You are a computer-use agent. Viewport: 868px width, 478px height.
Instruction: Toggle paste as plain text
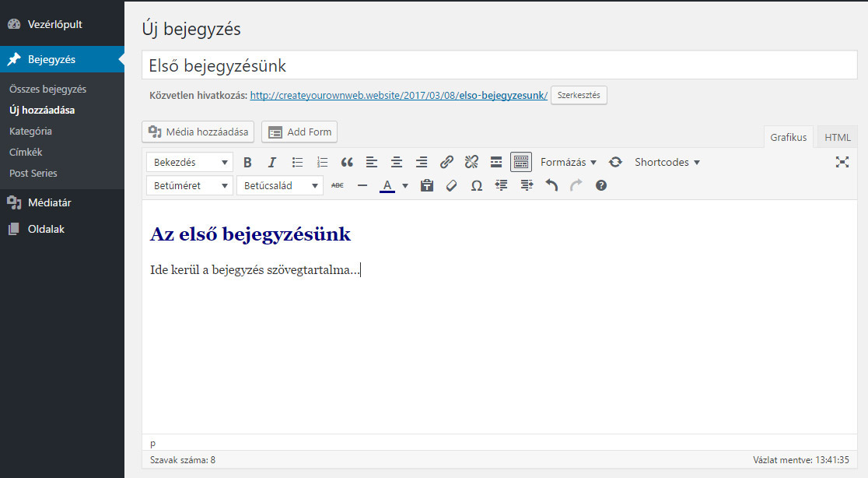tap(426, 185)
